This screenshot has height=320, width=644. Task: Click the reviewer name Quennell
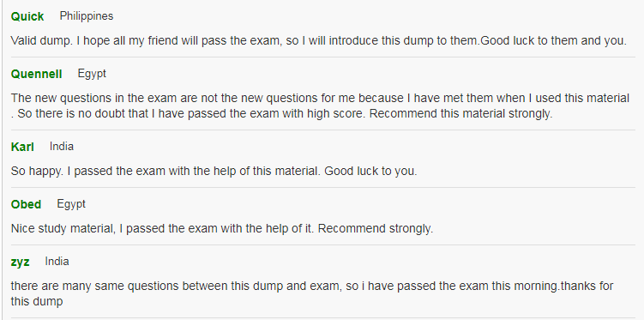[36, 74]
